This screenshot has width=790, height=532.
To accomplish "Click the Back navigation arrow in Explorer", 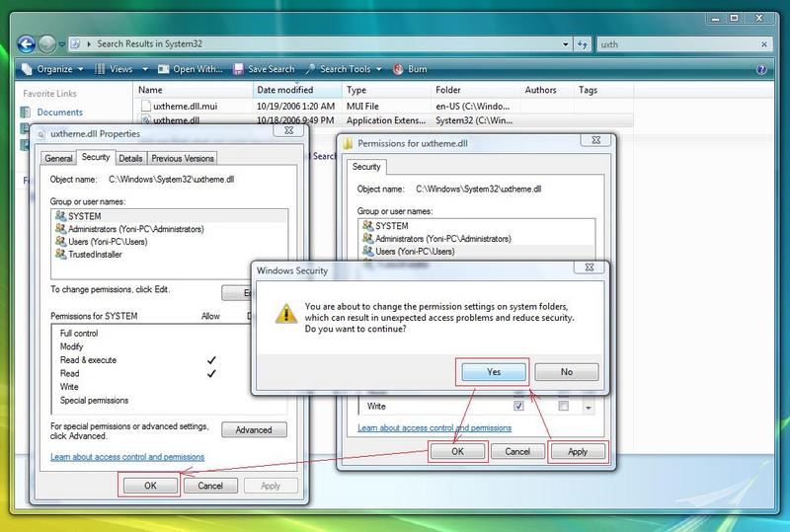I will tap(26, 43).
